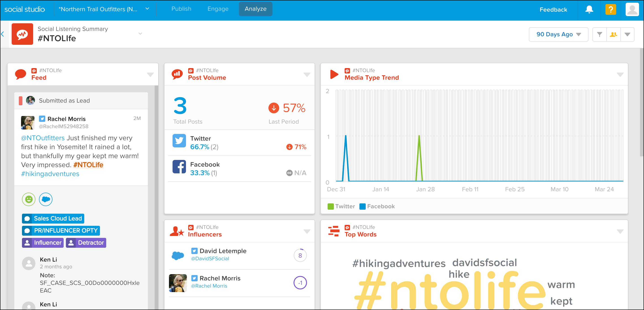Switch to the Engage tab
The image size is (644, 310).
click(218, 9)
